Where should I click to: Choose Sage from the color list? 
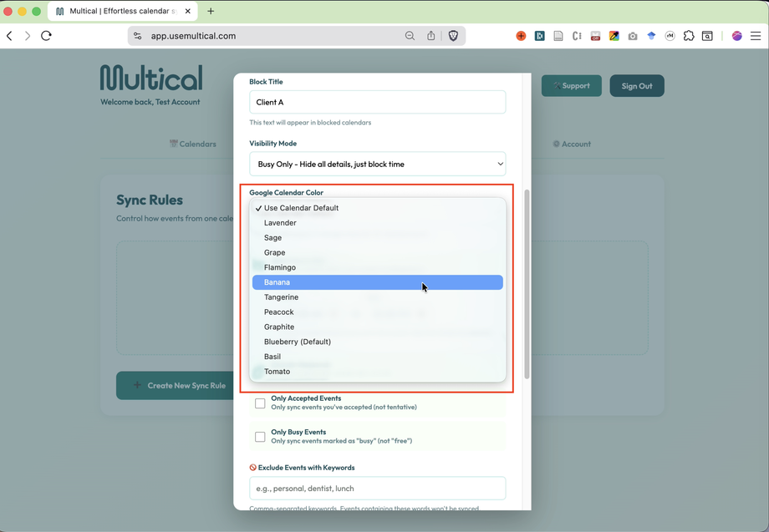377,237
